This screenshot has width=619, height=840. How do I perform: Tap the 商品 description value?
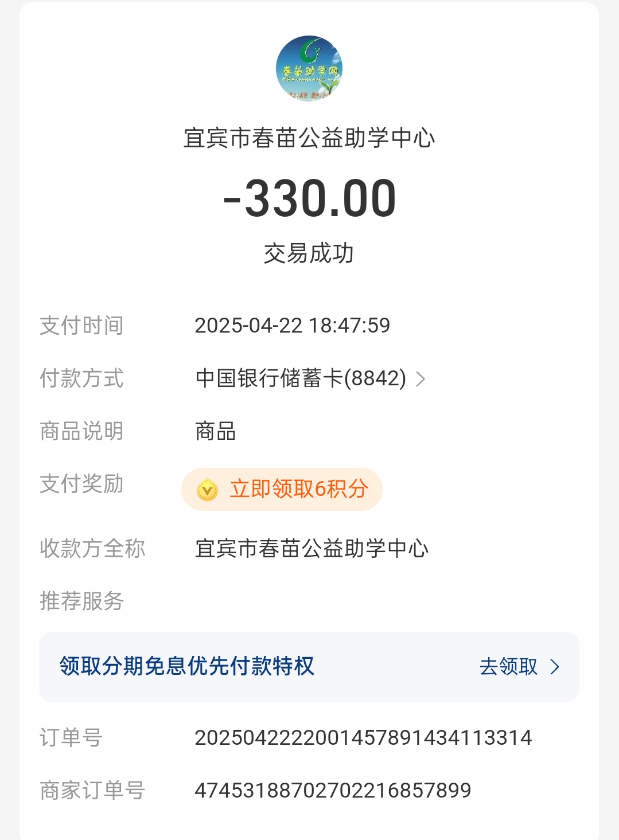(x=216, y=431)
